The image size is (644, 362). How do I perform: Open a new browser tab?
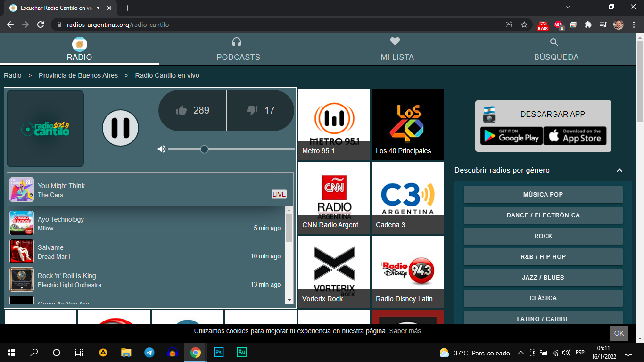click(x=127, y=8)
